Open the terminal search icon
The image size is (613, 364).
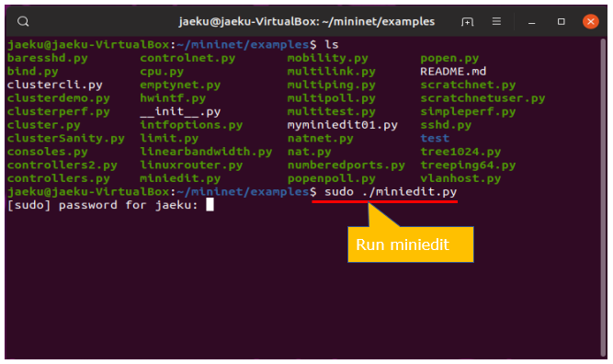(23, 21)
